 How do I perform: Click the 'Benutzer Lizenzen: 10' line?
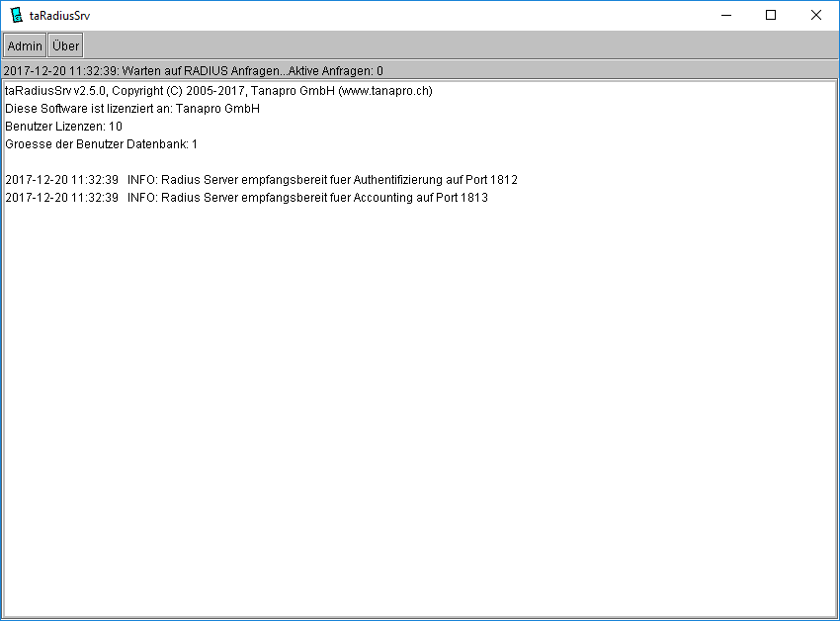(x=64, y=127)
